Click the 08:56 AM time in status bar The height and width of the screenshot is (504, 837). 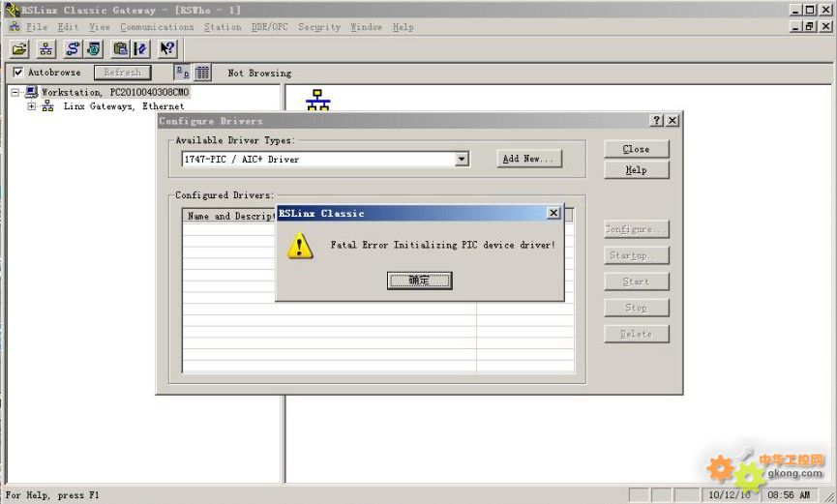click(789, 495)
